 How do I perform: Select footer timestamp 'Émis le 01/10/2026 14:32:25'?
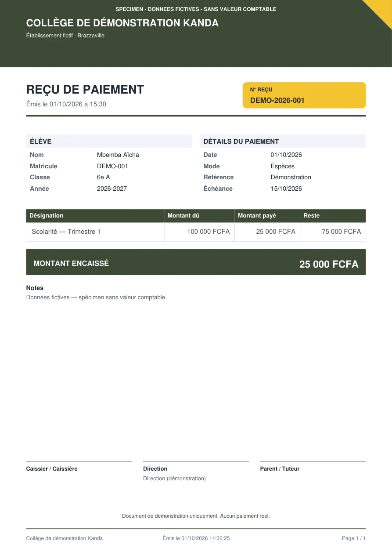196,538
